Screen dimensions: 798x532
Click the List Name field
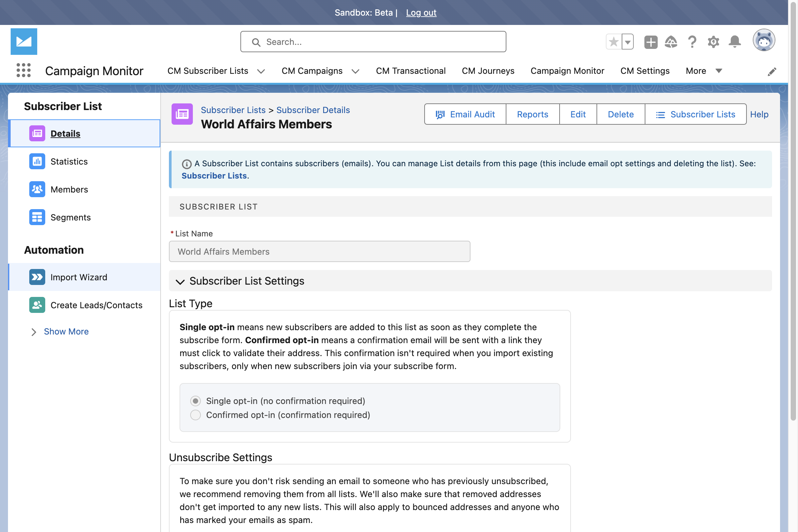[320, 251]
